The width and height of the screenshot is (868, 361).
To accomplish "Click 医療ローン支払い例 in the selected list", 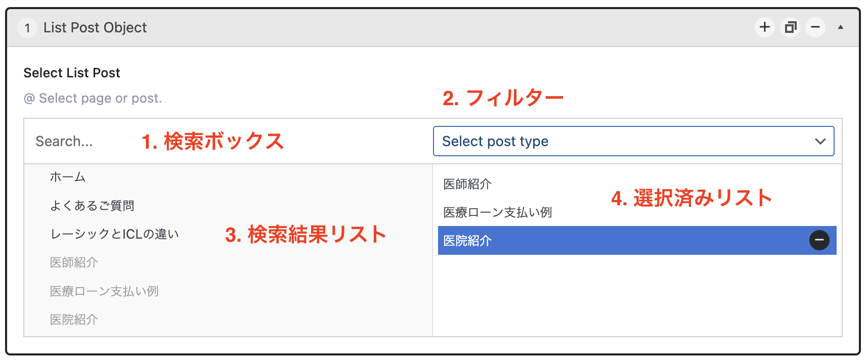I will click(498, 212).
